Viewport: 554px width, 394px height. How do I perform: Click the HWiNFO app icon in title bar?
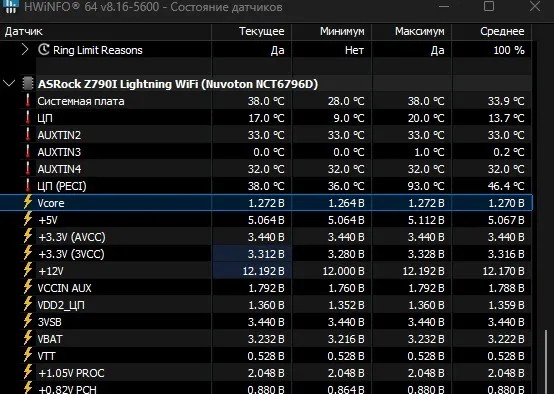tap(11, 6)
